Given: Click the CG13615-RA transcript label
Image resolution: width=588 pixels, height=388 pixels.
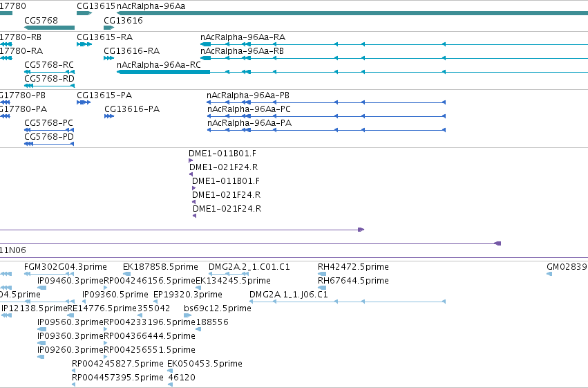Looking at the screenshot, I should [x=104, y=37].
